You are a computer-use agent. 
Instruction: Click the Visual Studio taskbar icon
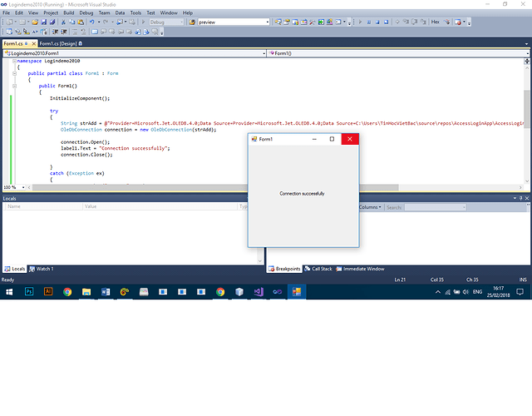click(259, 292)
